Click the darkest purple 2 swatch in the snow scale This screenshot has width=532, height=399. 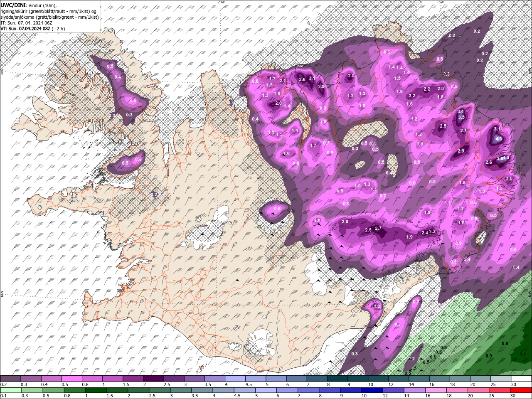coord(153,379)
